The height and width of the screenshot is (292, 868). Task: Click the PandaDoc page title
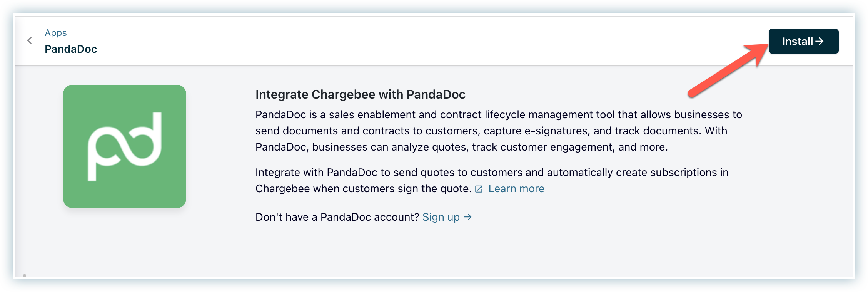71,49
